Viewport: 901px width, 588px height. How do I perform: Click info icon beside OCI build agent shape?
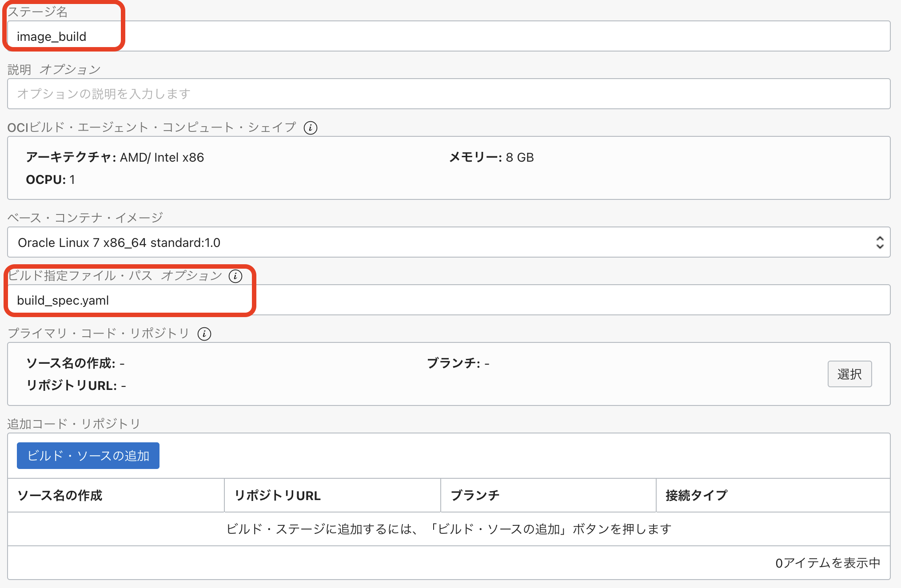point(310,128)
